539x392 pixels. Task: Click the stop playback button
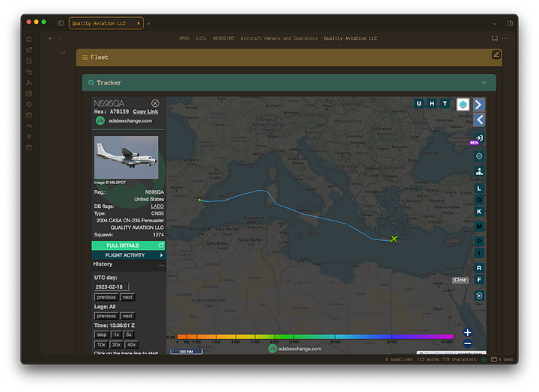click(101, 334)
